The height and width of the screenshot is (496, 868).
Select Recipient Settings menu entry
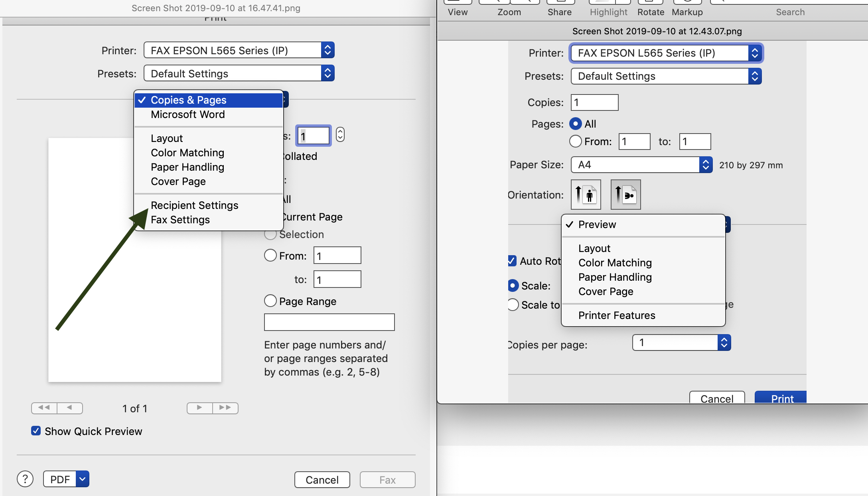(194, 205)
